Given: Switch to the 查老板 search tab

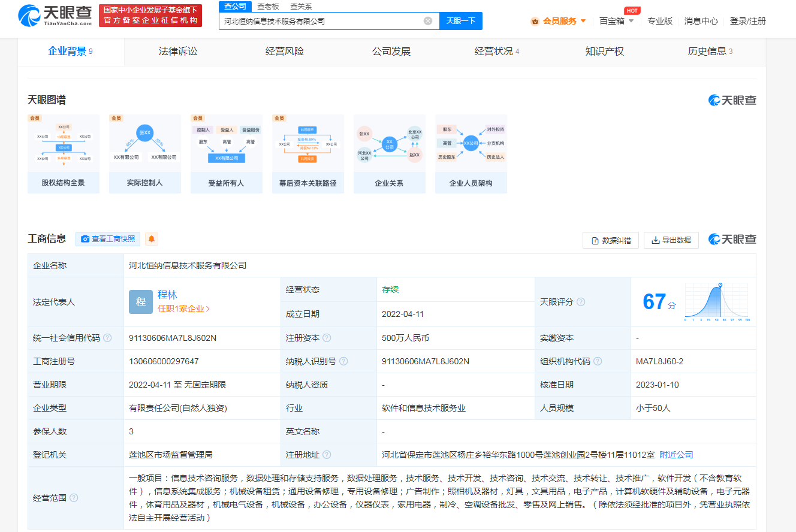Looking at the screenshot, I should [268, 6].
